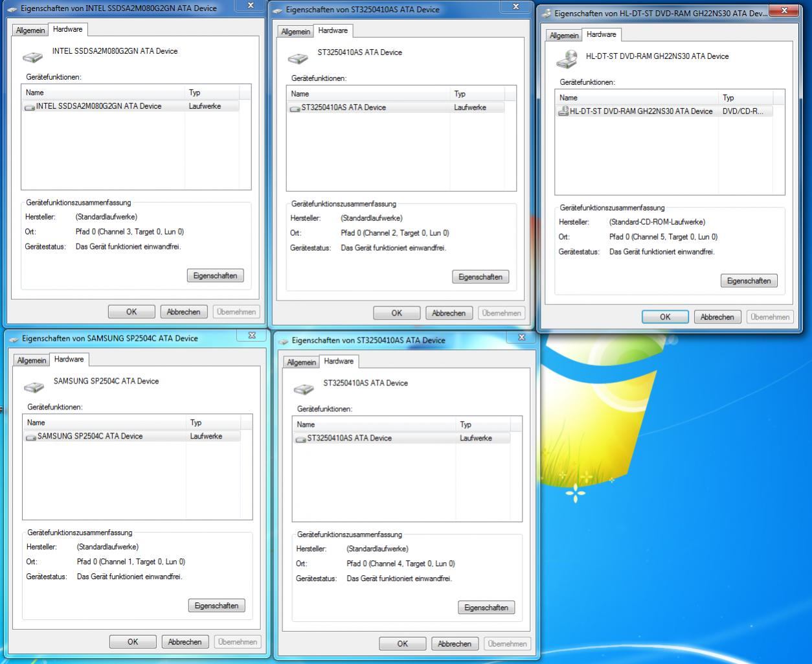Click Abbrechen in ST3250410AS Channel 4 window
812x664 pixels.
point(455,644)
